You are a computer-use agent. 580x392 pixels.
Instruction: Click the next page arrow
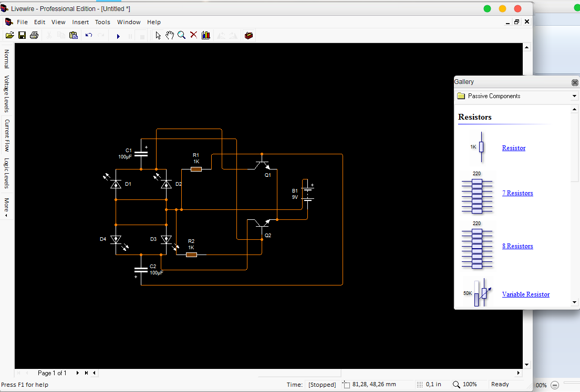click(x=77, y=373)
